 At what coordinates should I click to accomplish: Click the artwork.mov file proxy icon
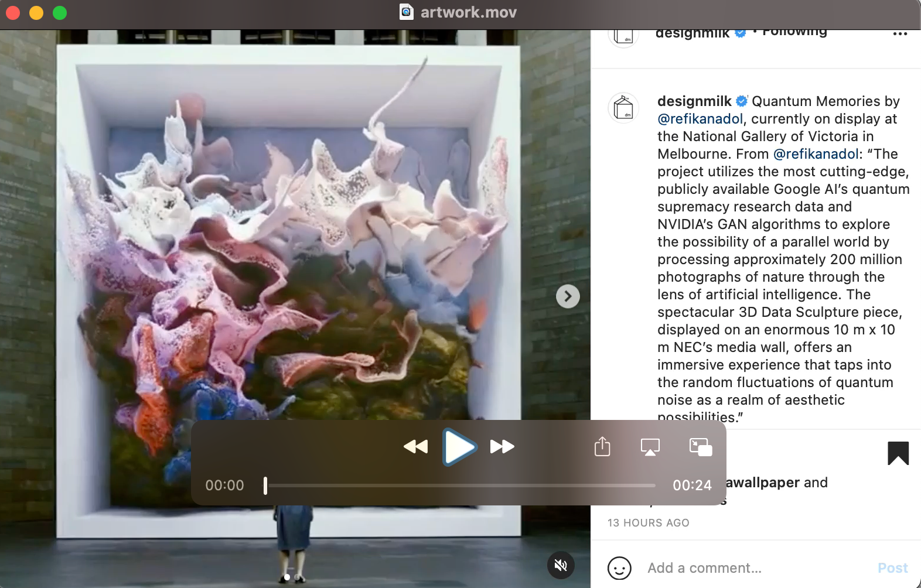(406, 12)
